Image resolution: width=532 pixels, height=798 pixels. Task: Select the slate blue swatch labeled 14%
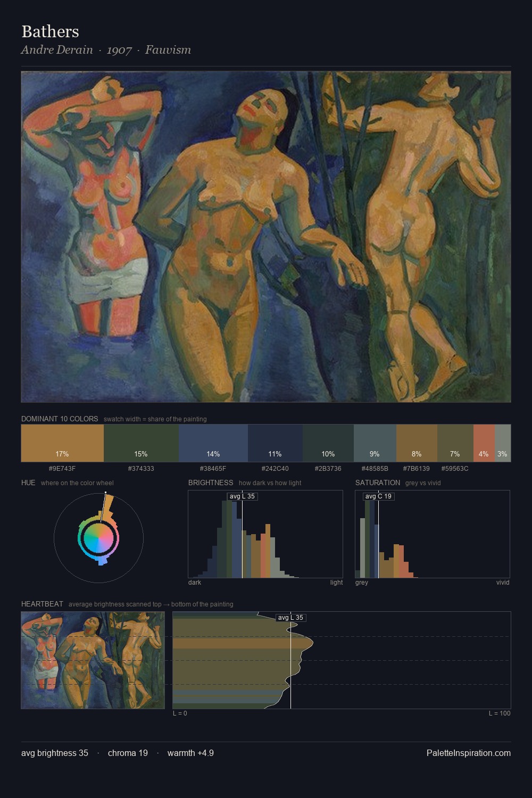tap(213, 443)
